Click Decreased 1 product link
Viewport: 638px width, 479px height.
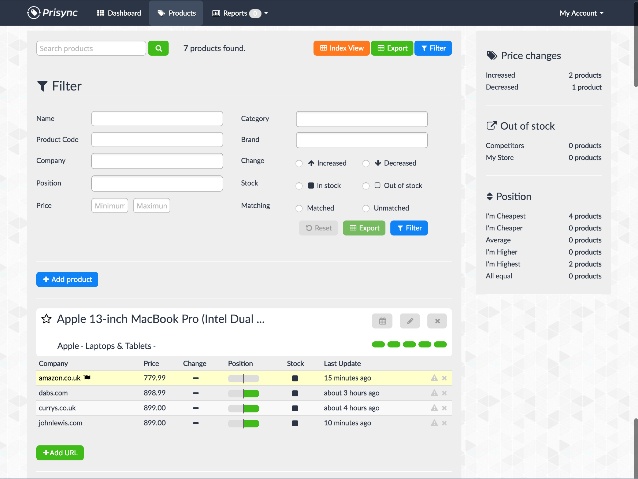[543, 87]
